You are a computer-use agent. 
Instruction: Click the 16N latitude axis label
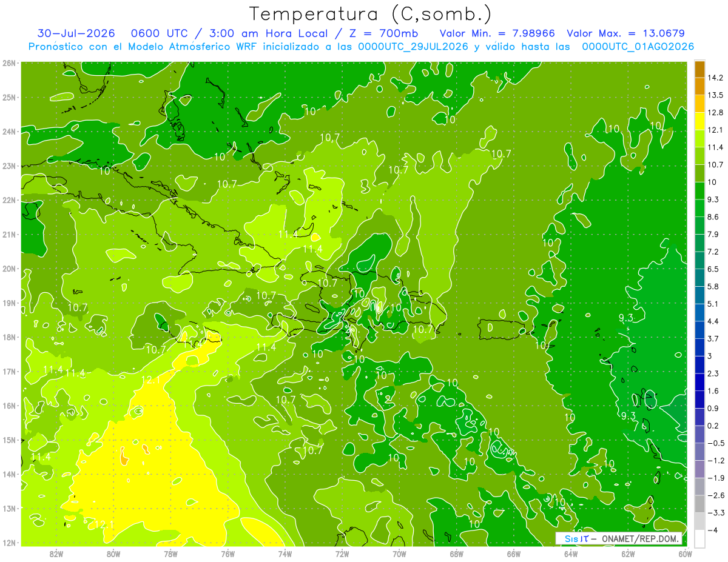[x=8, y=406]
